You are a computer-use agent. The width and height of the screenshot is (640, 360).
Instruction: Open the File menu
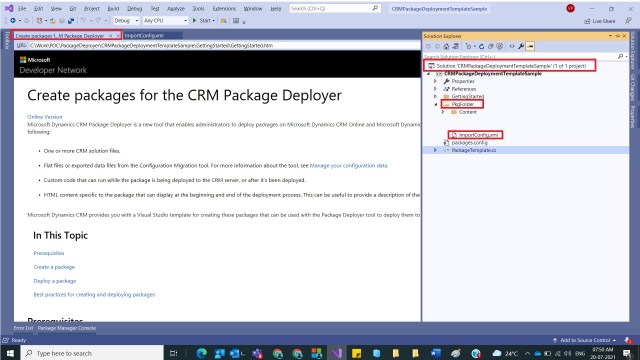pos(22,9)
